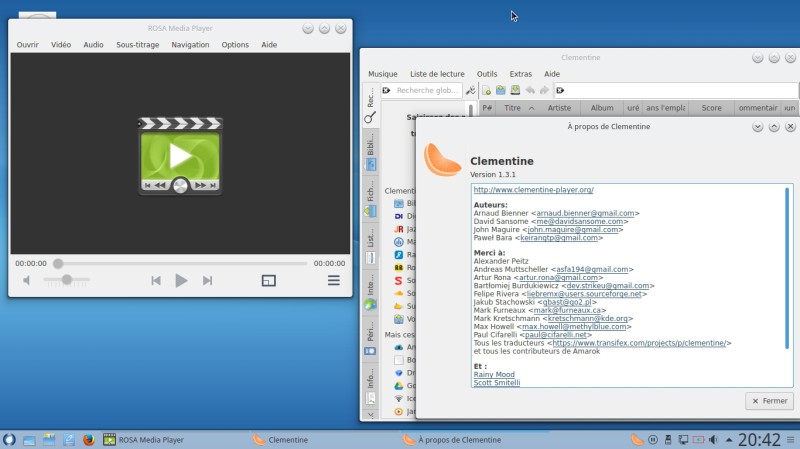Click the load playlist folder icon
800x449 pixels.
pyautogui.click(x=501, y=90)
